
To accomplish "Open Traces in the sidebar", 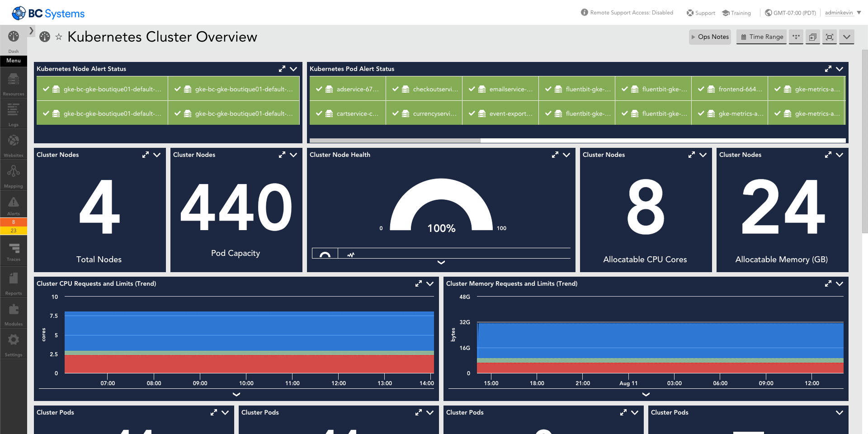I will [x=14, y=251].
